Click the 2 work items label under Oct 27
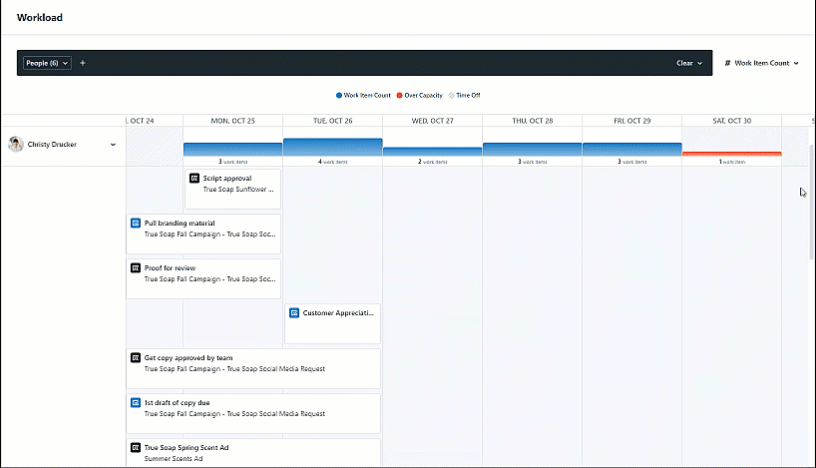Image resolution: width=816 pixels, height=468 pixels. click(x=432, y=162)
